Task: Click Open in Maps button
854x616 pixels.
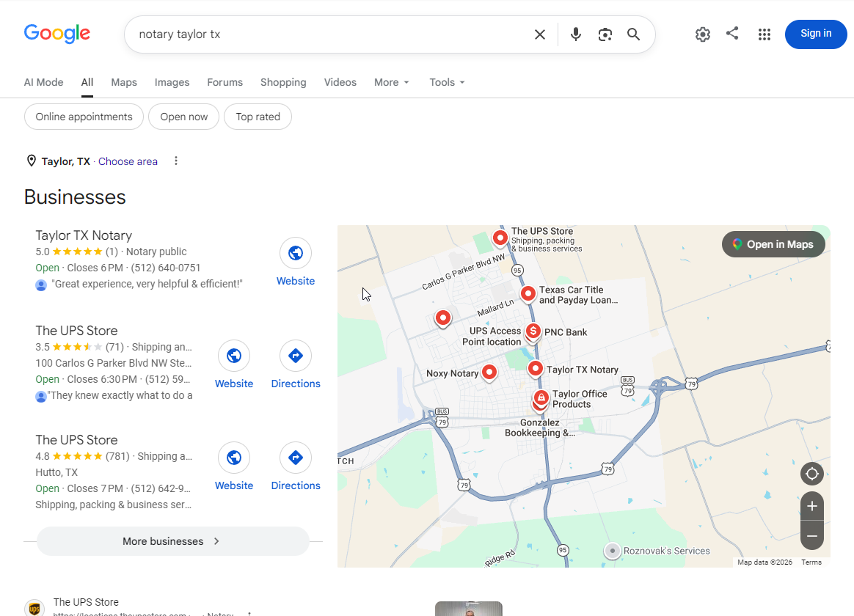Action: click(x=773, y=244)
